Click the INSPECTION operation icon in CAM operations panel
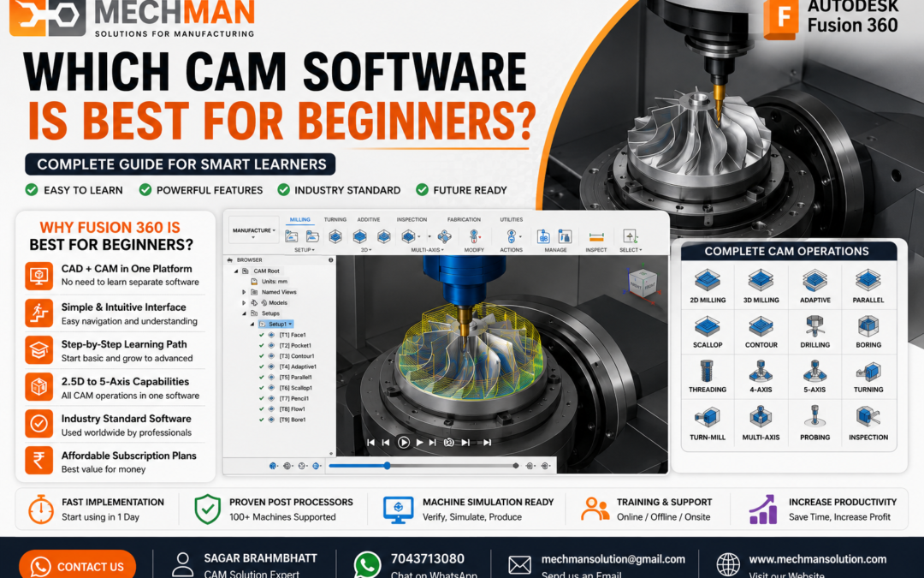The height and width of the screenshot is (578, 924). point(868,417)
